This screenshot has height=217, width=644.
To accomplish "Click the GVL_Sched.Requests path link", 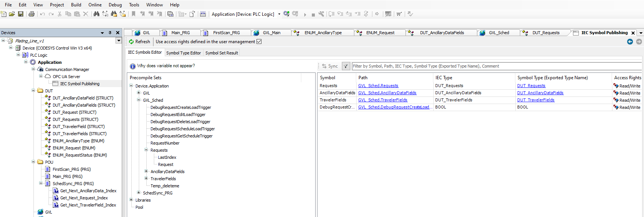I will tap(378, 86).
